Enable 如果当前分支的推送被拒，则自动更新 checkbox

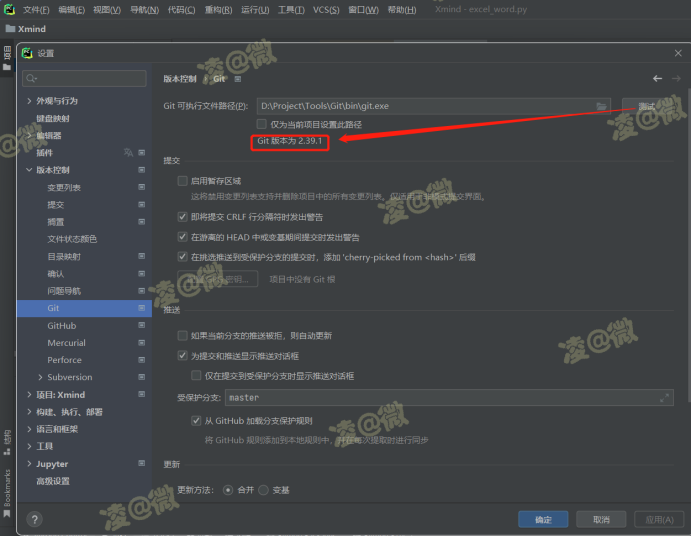pyautogui.click(x=182, y=336)
